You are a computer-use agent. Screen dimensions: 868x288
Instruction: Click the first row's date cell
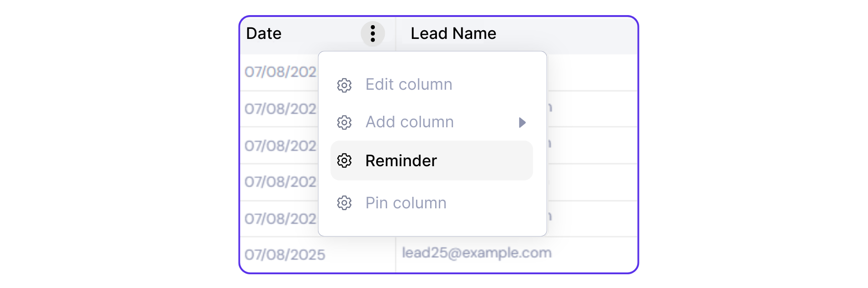pos(280,72)
